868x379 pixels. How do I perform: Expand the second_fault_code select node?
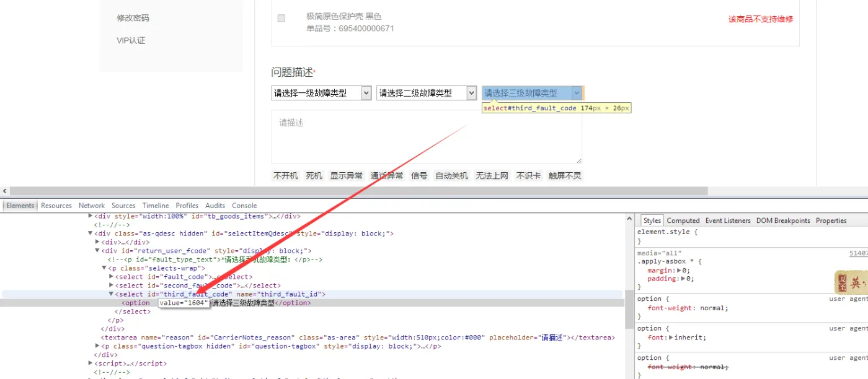[x=111, y=285]
